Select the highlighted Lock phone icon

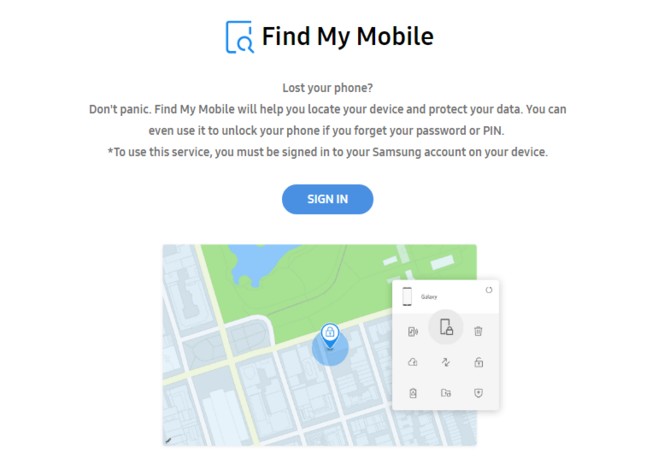(x=446, y=327)
